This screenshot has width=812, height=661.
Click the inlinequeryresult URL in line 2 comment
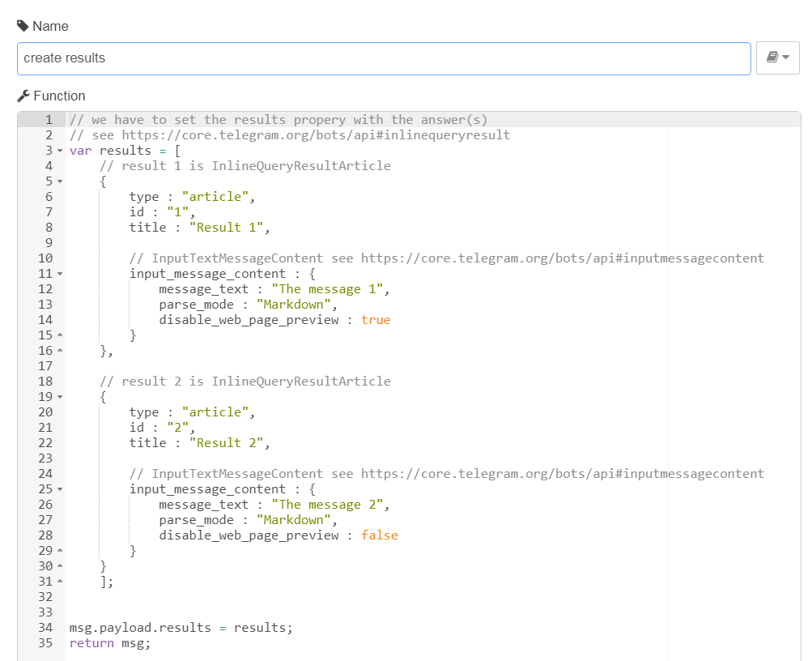(316, 135)
